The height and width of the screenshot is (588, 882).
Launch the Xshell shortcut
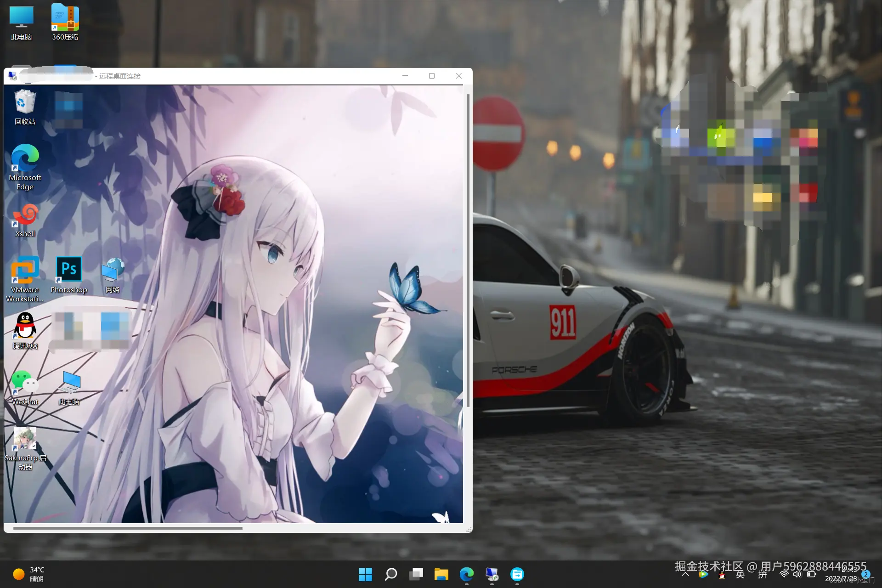(25, 215)
